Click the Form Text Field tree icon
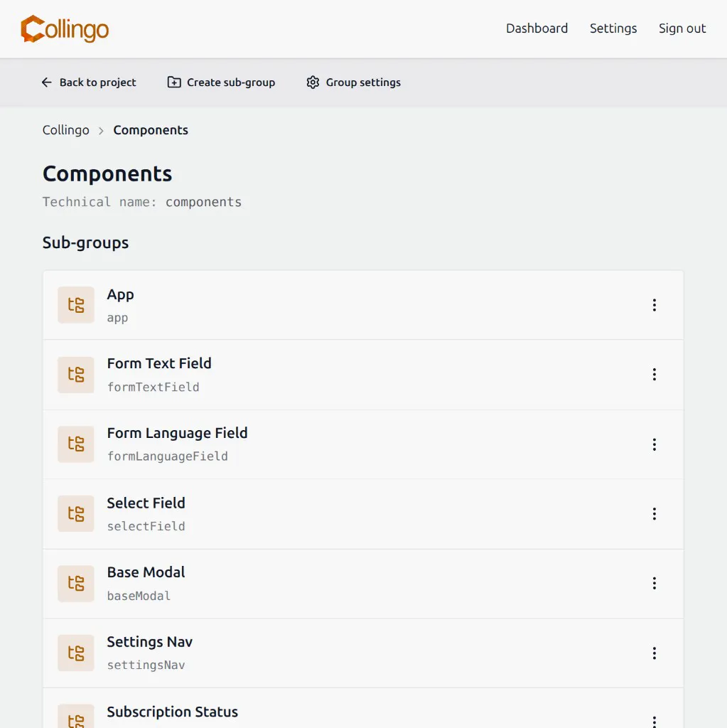This screenshot has width=727, height=728. (x=76, y=375)
